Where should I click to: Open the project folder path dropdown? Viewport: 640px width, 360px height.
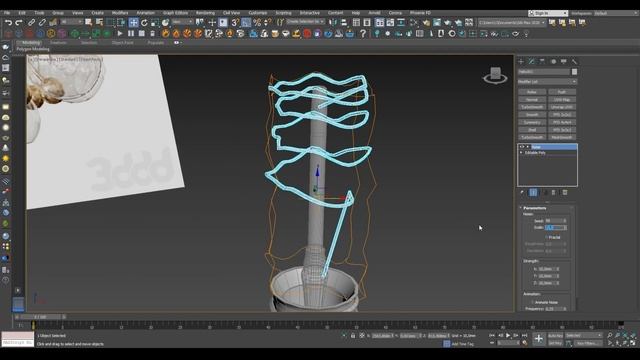(x=512, y=22)
